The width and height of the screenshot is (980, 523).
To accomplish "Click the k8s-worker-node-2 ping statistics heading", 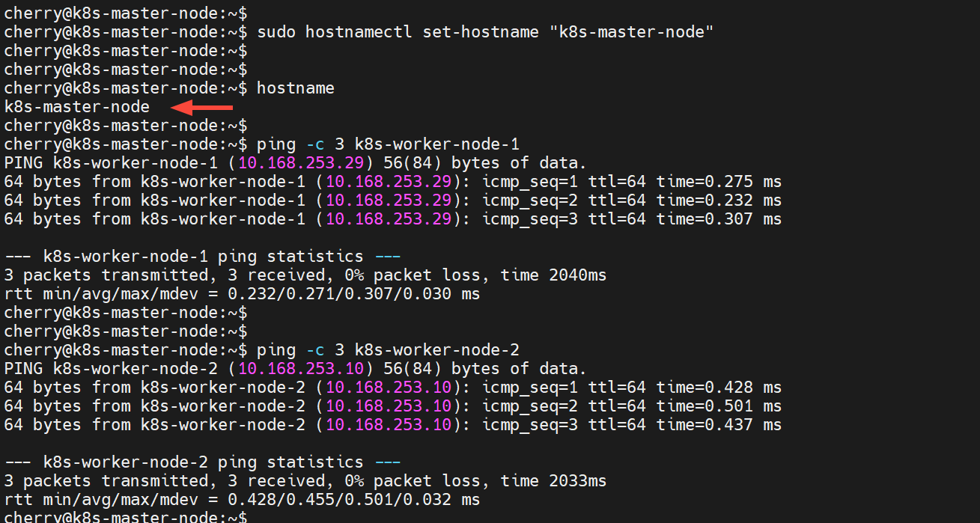I will coord(202,462).
